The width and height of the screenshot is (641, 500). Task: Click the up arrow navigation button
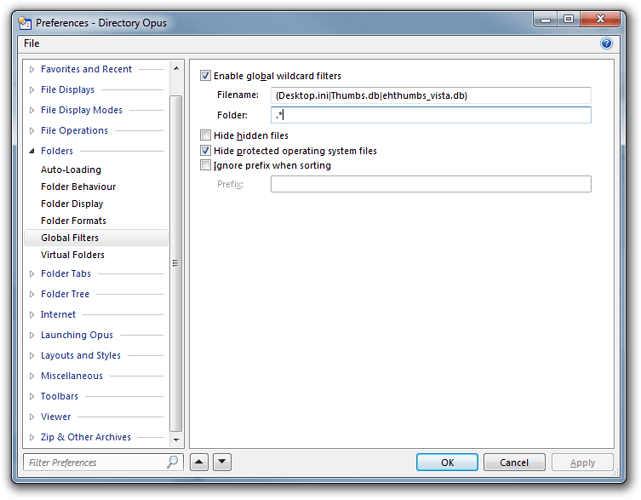pyautogui.click(x=199, y=462)
